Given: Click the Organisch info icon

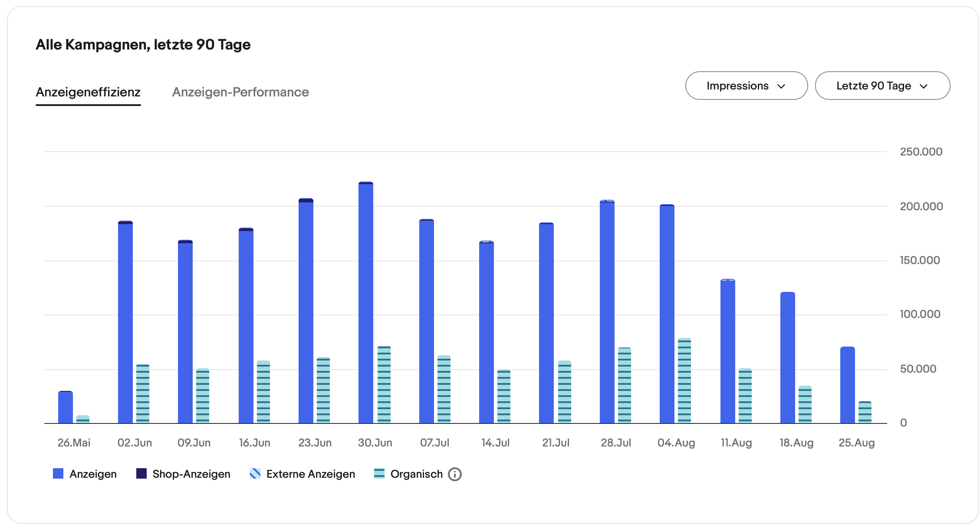Looking at the screenshot, I should pos(454,474).
